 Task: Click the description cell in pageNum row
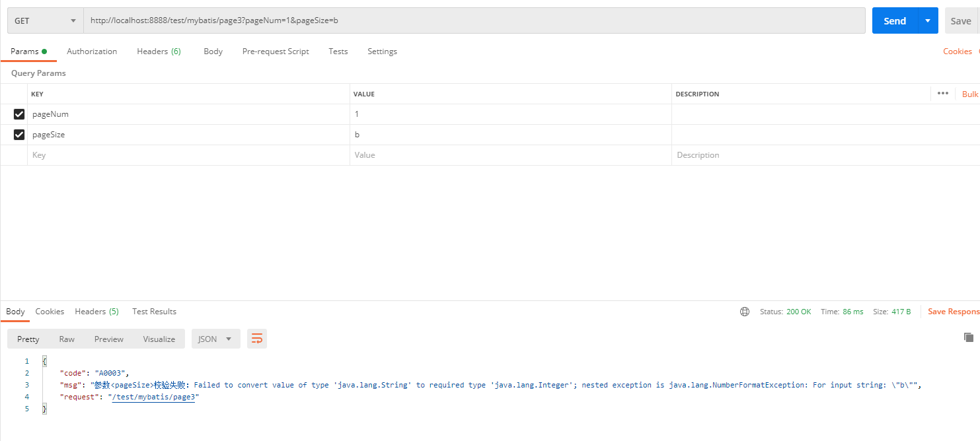click(x=825, y=114)
